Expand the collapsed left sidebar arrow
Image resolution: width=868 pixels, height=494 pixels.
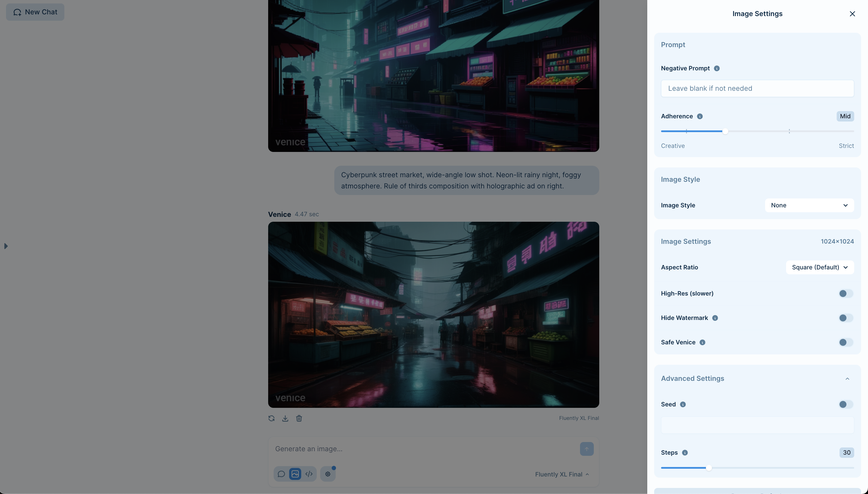[x=6, y=246]
